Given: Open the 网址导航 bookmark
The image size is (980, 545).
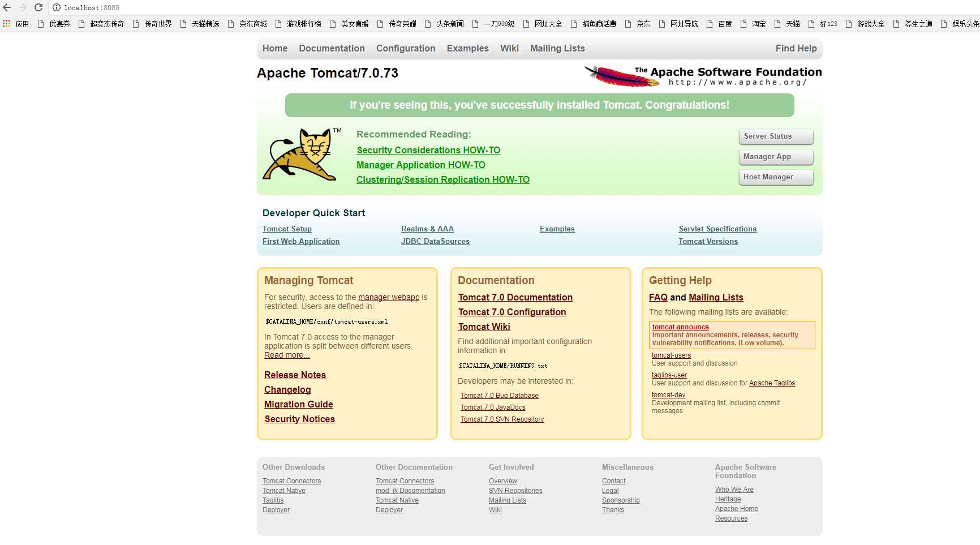Looking at the screenshot, I should [x=678, y=24].
